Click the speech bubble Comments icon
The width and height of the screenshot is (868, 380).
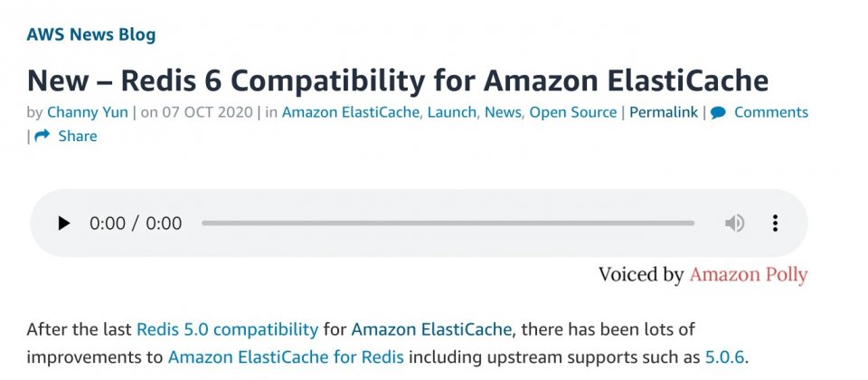coord(718,112)
